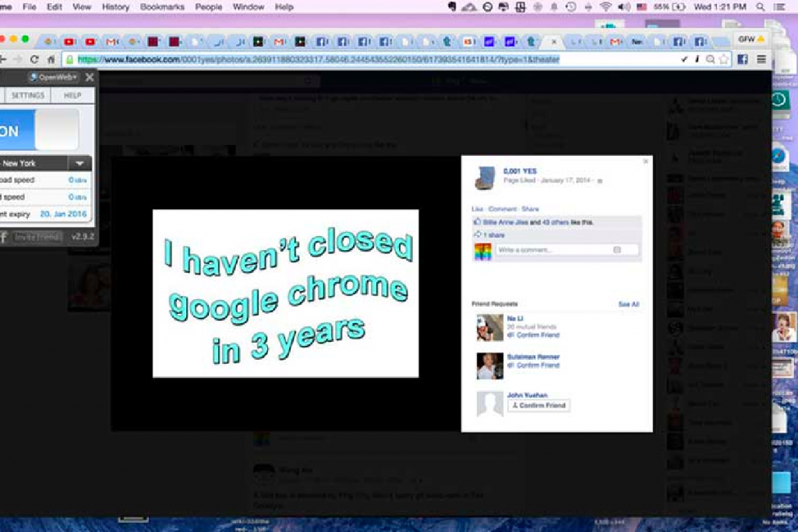Reload the Facebook page
Viewport: 798px width, 532px height.
click(x=34, y=59)
